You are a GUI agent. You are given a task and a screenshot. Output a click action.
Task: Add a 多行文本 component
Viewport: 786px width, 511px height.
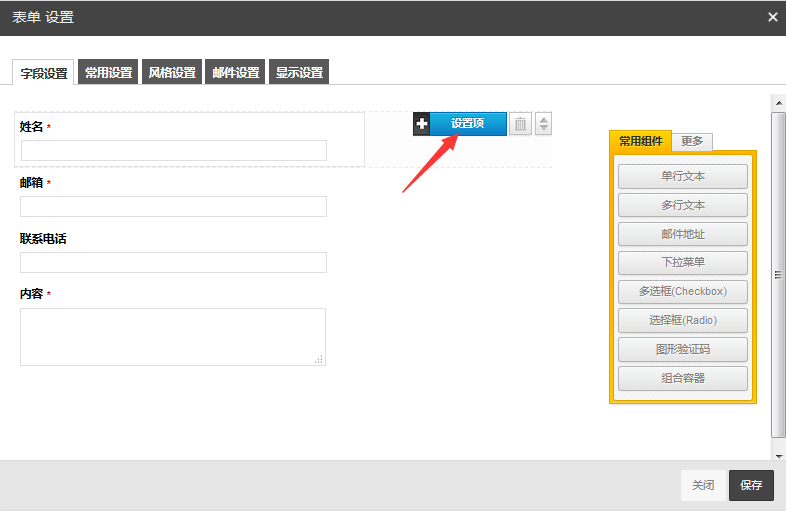coord(683,205)
